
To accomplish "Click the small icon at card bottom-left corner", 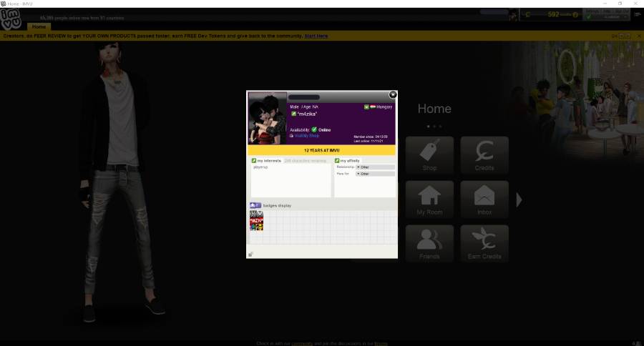I will (251, 254).
